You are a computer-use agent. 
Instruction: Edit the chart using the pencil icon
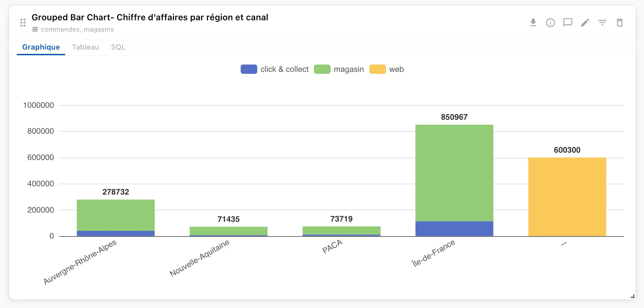[585, 23]
